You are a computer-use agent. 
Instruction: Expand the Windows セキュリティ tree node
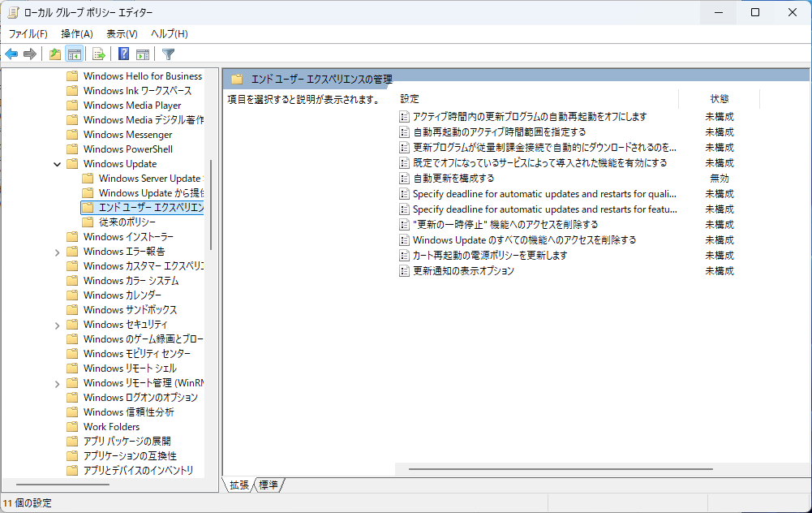pos(57,325)
